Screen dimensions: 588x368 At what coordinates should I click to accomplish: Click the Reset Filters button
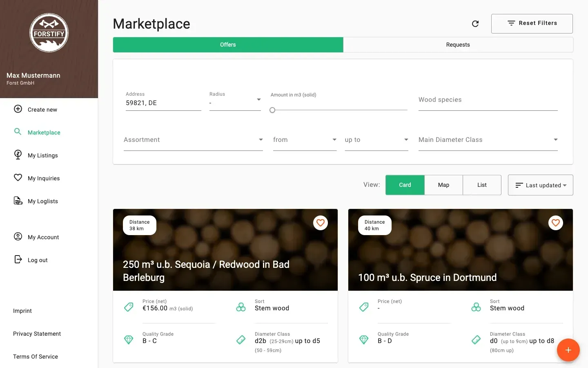[532, 23]
